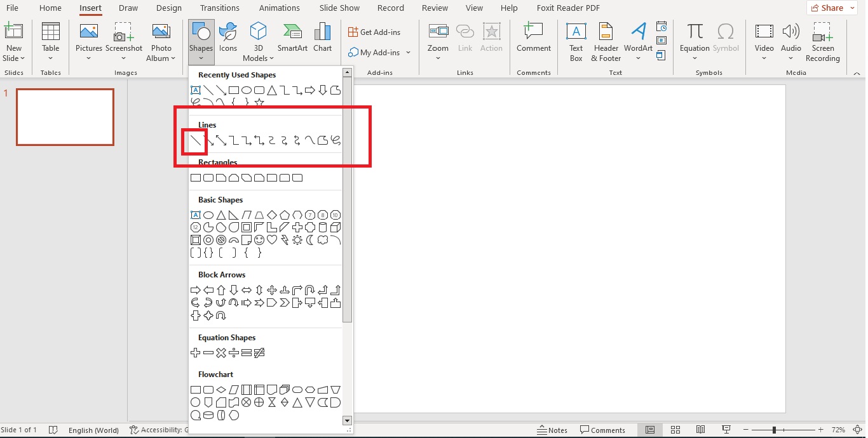868x438 pixels.
Task: Click Zoom In on the status bar
Action: click(x=820, y=430)
